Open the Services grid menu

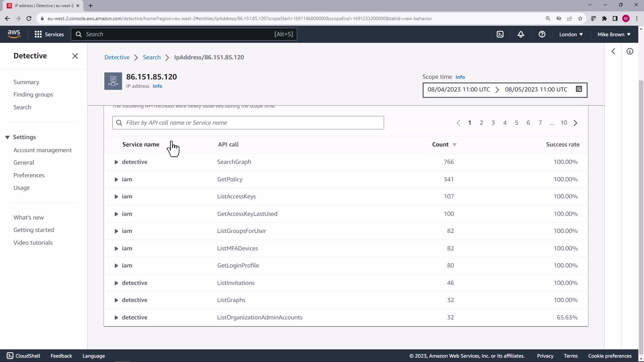(49, 34)
